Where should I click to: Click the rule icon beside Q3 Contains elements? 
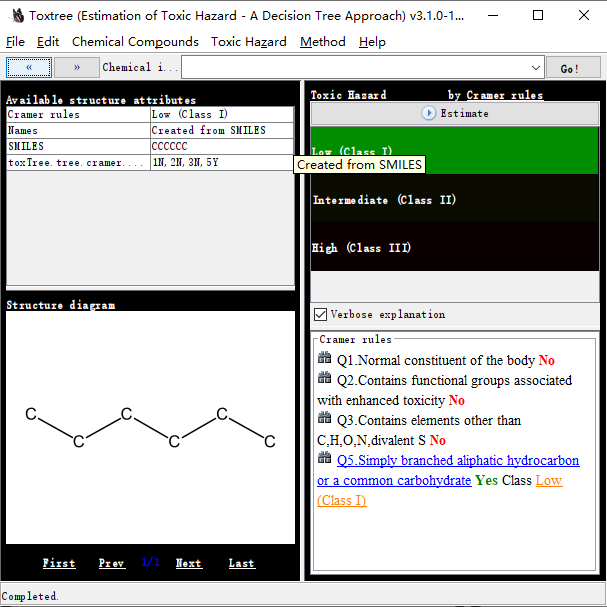[324, 419]
